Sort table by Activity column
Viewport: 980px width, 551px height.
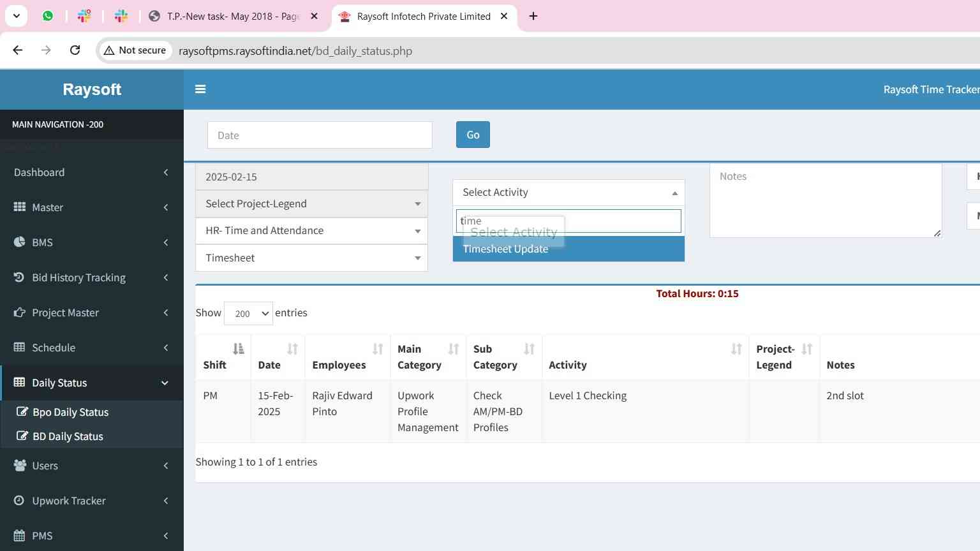coord(736,349)
